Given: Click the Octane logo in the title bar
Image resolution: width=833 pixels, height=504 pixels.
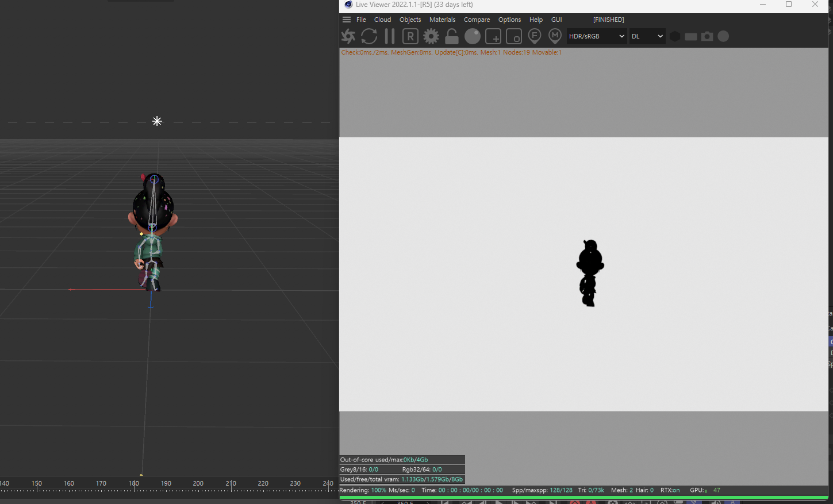Looking at the screenshot, I should tap(348, 5).
